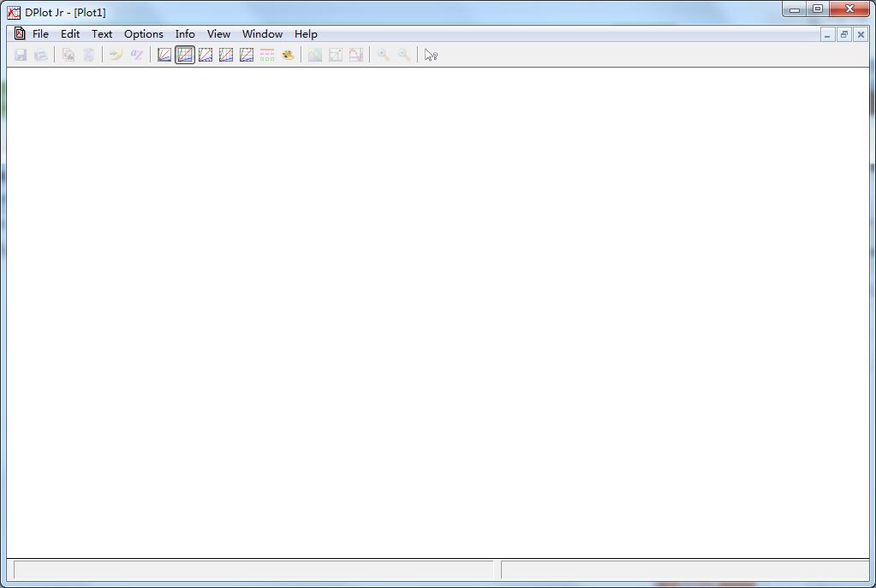Screen dimensions: 876x588
Task: Open the Options menu
Action: [144, 34]
